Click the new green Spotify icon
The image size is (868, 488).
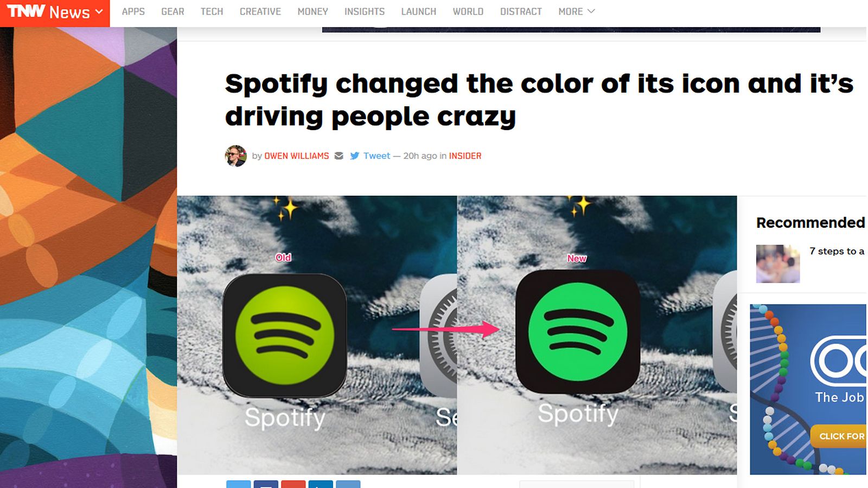[x=578, y=332]
